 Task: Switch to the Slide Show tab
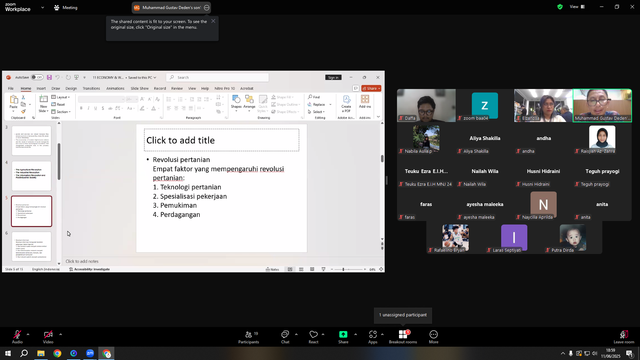point(140,88)
